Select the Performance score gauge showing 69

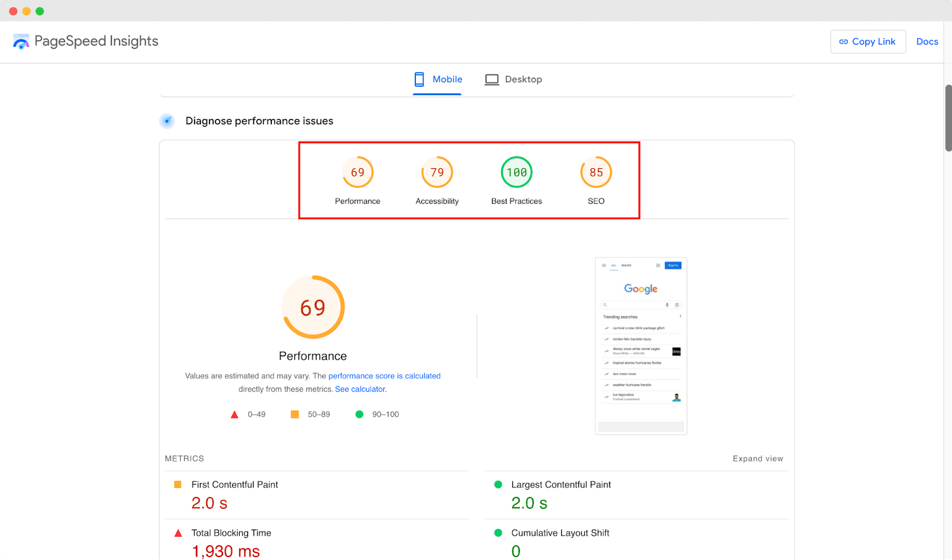(x=358, y=172)
